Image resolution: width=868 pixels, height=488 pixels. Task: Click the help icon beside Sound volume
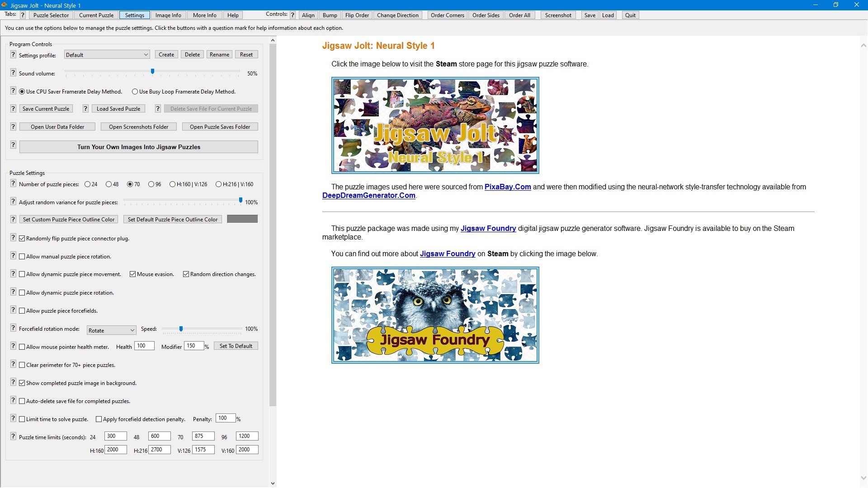pyautogui.click(x=13, y=73)
